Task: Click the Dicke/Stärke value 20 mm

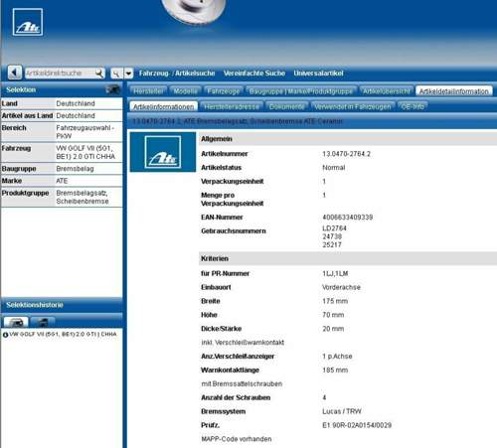Action: 333,329
